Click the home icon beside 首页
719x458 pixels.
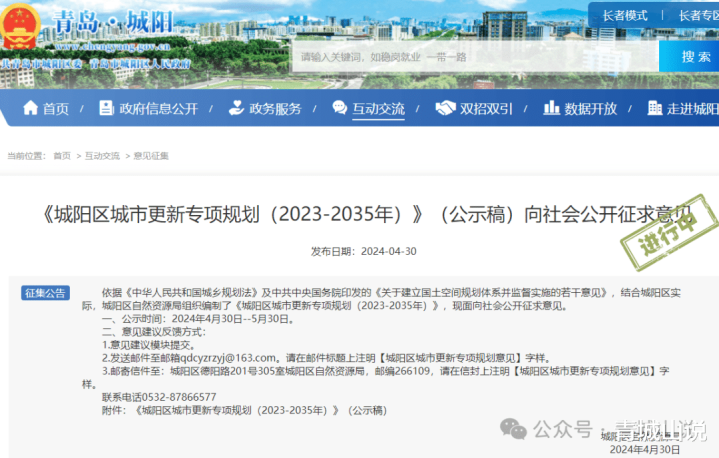[31, 108]
